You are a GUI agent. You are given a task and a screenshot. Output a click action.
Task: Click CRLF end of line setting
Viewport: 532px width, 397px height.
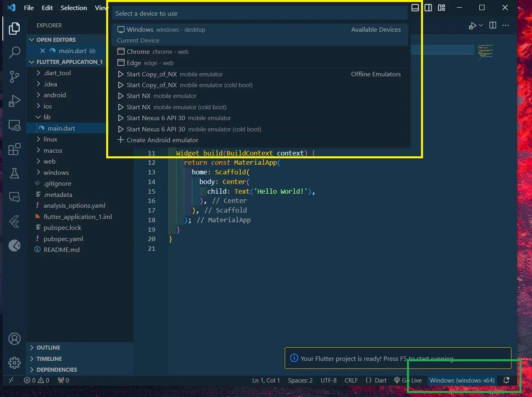(351, 380)
